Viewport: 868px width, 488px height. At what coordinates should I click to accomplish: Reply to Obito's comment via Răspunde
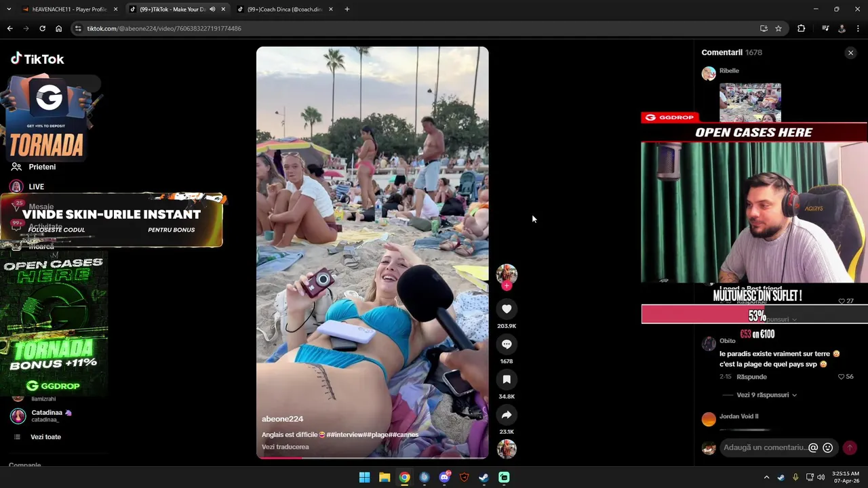point(751,377)
